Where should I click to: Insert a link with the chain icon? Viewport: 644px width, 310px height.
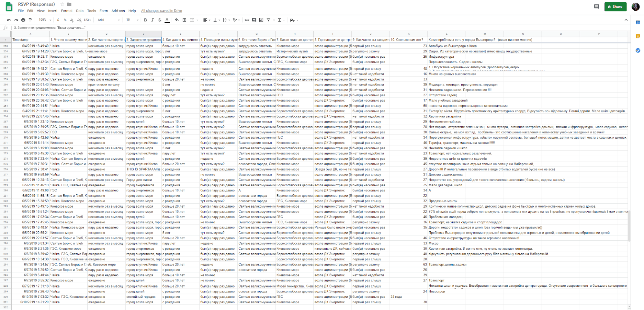[x=247, y=20]
